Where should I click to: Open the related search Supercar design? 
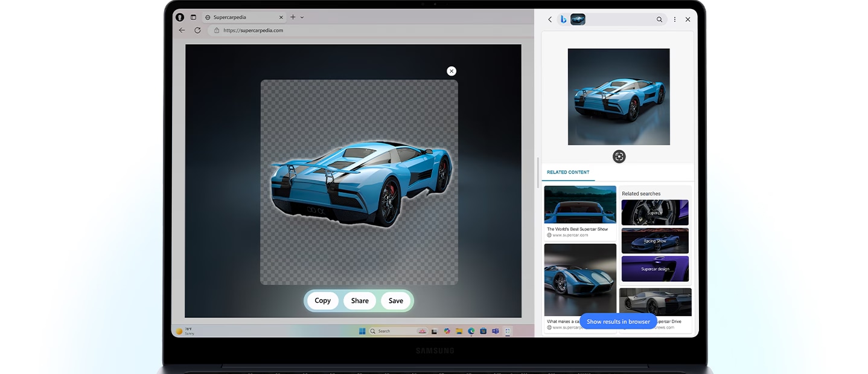(655, 269)
